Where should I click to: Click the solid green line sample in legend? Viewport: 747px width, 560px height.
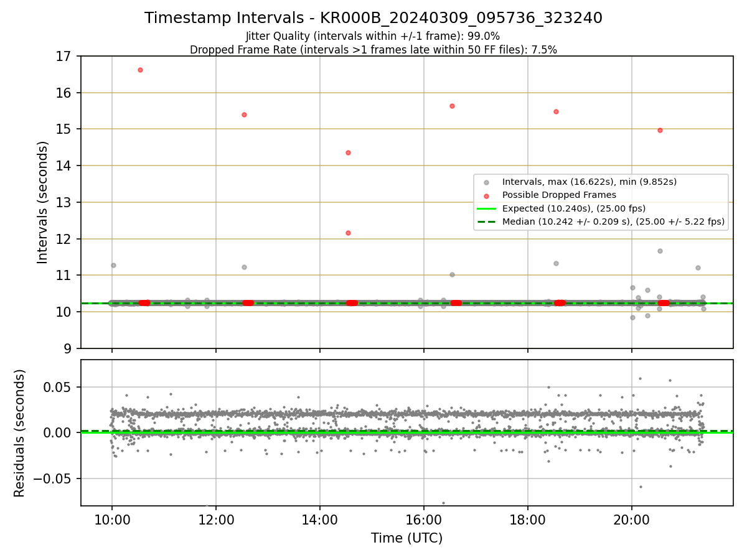coord(486,208)
